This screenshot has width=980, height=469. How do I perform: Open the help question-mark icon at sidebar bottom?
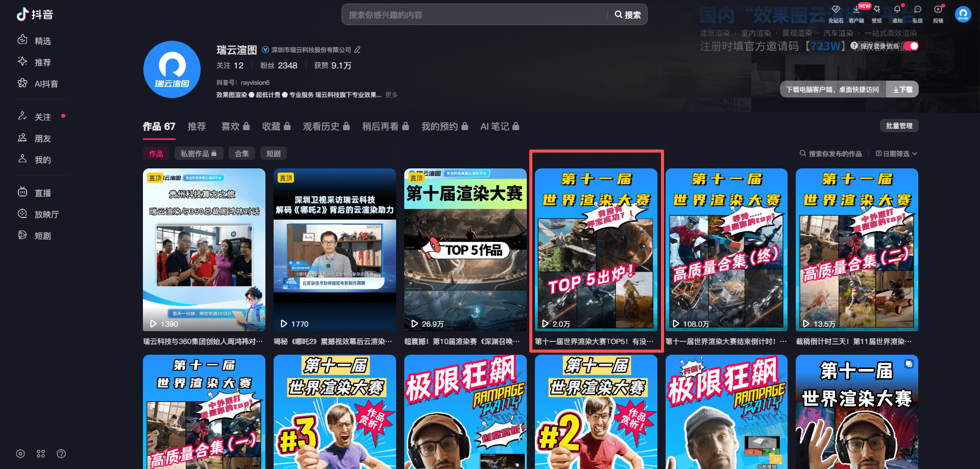click(61, 454)
